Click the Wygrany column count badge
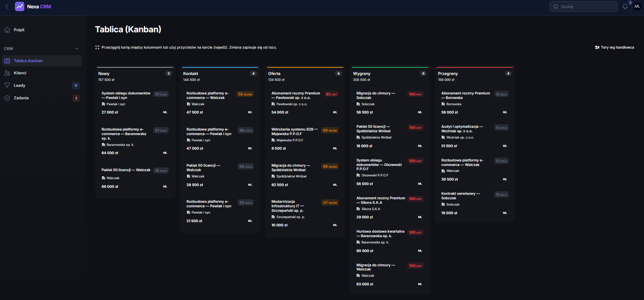 click(x=423, y=74)
